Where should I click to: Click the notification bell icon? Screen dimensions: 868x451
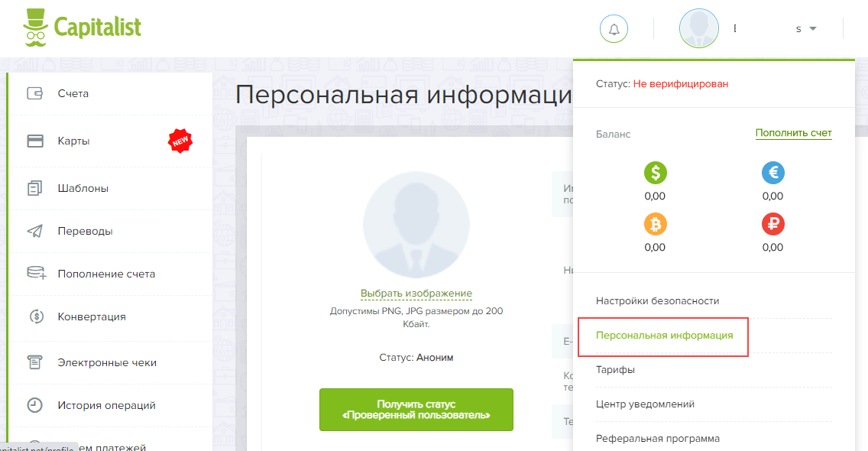point(614,29)
